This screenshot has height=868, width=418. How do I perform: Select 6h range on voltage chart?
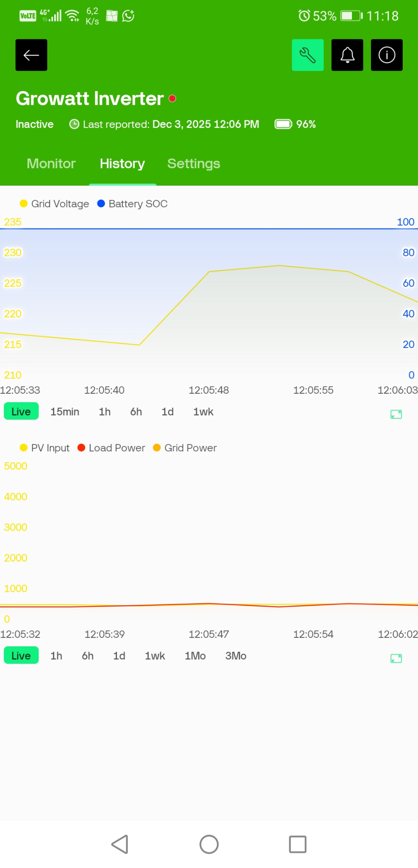coord(136,412)
